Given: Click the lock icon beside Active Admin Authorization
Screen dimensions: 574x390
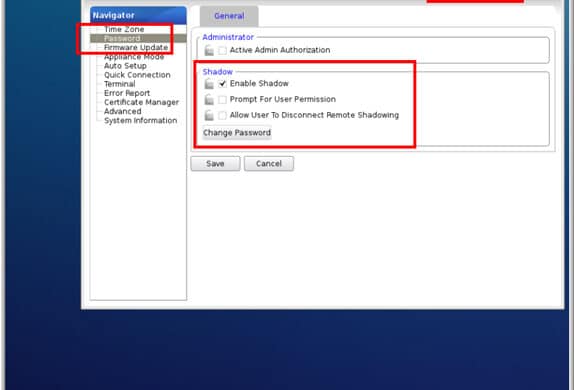Looking at the screenshot, I should (x=209, y=51).
